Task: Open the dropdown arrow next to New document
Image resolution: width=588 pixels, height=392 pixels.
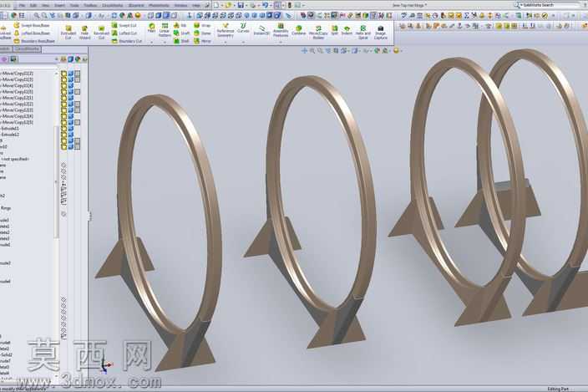Action: point(222,5)
